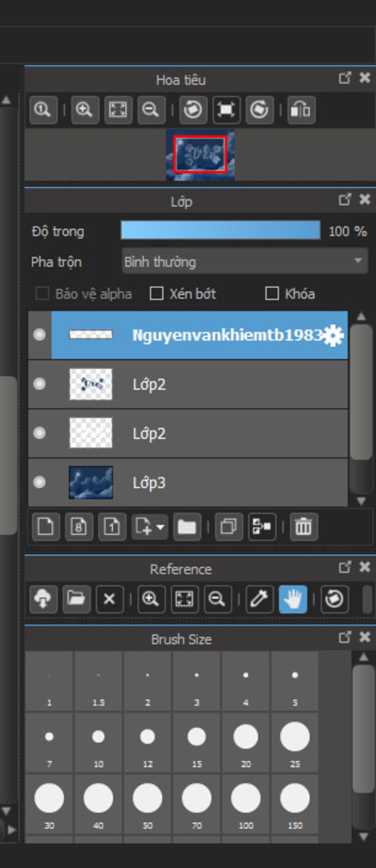The width and height of the screenshot is (376, 868).
Task: Flip the navigator view horizontally
Action: 301,110
